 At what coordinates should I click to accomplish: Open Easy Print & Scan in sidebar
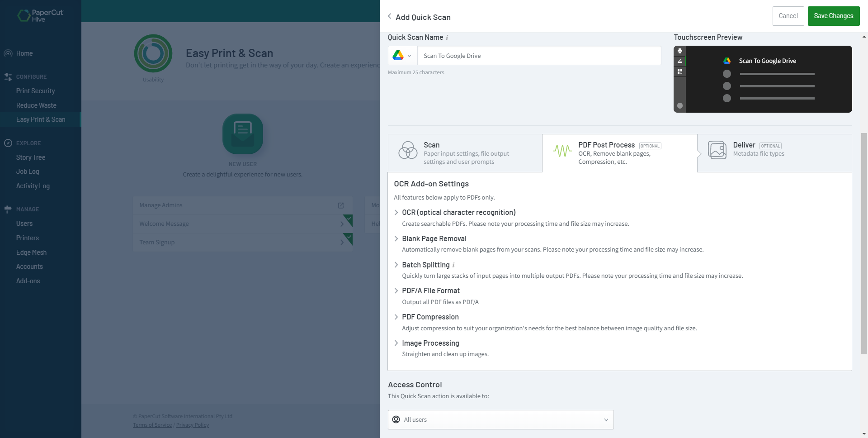pyautogui.click(x=41, y=119)
